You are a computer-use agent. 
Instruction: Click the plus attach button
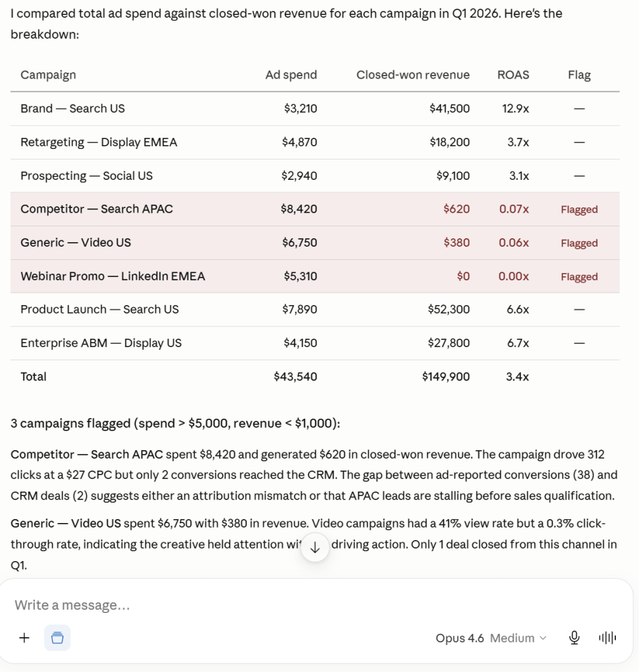(24, 638)
